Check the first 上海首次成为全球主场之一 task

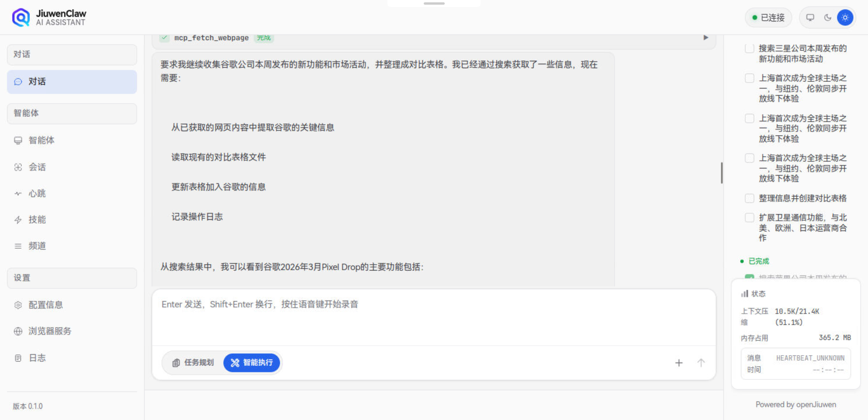point(749,78)
